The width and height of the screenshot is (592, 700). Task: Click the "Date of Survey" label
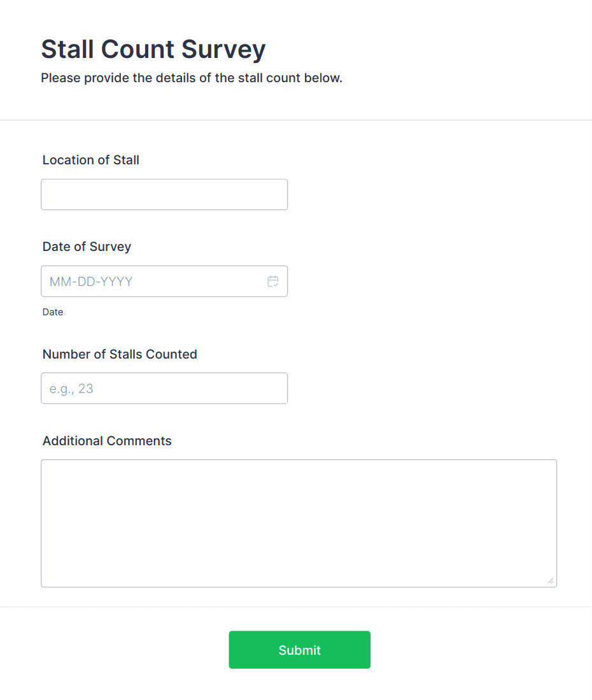pos(87,247)
